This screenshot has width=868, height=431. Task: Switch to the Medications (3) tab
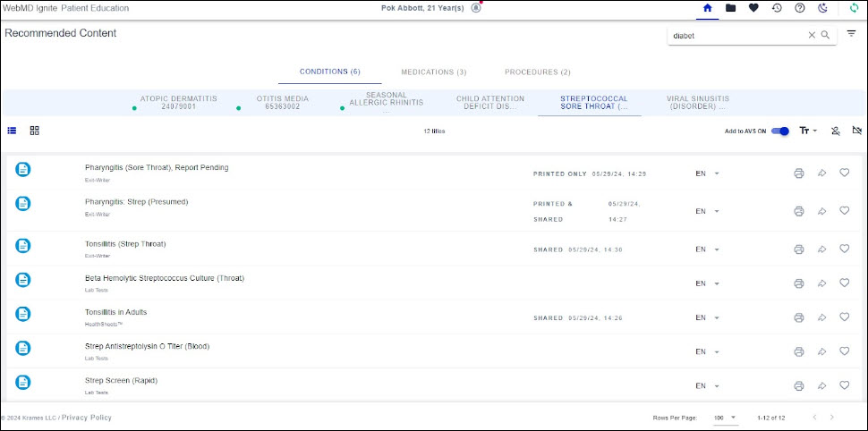click(x=433, y=72)
